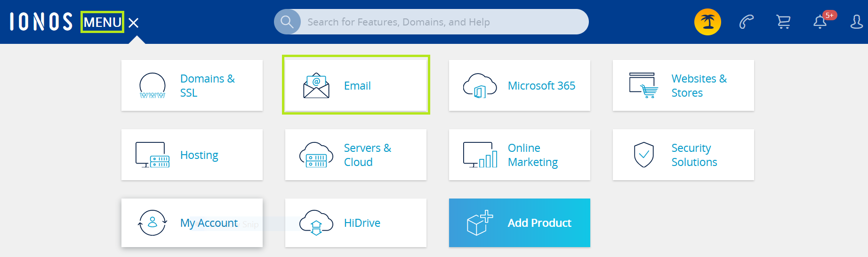Screen dimensions: 868x257
Task: Select the Security Solutions shield icon
Action: 643,155
